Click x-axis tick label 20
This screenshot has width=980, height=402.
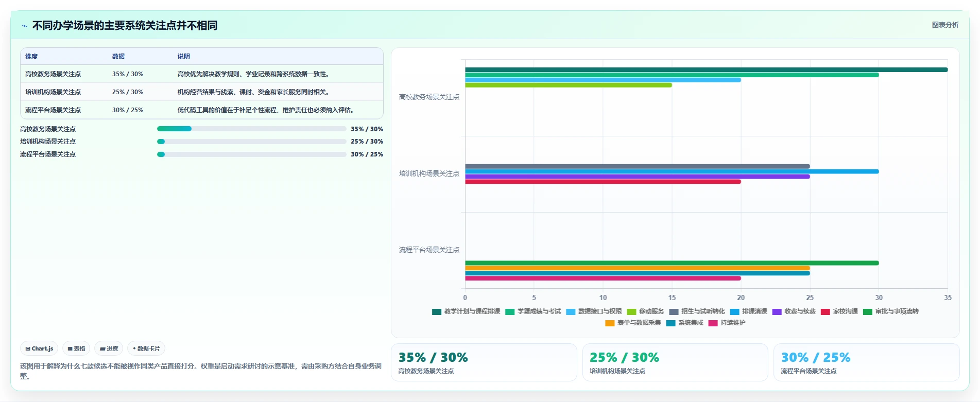741,298
